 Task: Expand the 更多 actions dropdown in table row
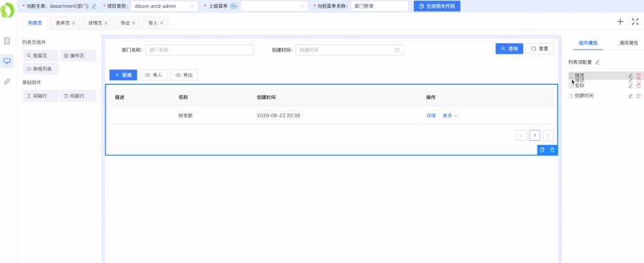pos(450,116)
